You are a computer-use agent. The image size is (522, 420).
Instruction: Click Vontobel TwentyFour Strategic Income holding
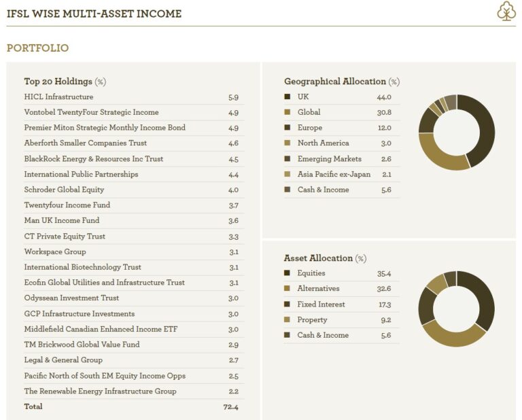coord(91,112)
